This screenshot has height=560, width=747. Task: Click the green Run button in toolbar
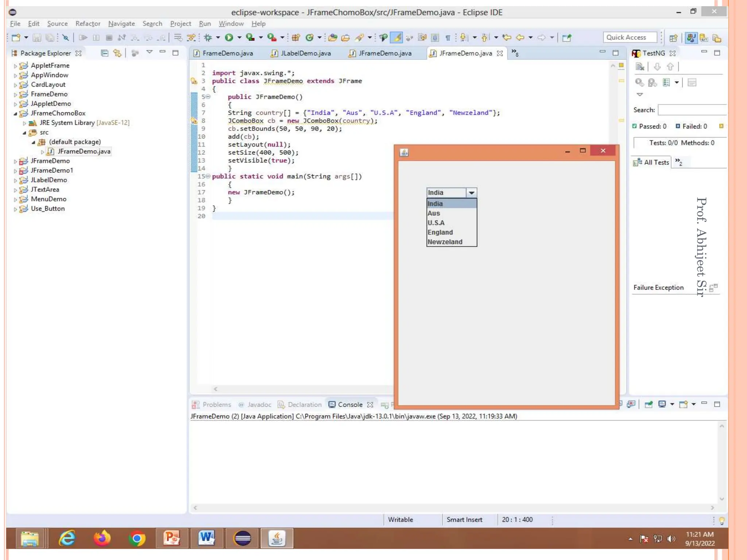[229, 38]
